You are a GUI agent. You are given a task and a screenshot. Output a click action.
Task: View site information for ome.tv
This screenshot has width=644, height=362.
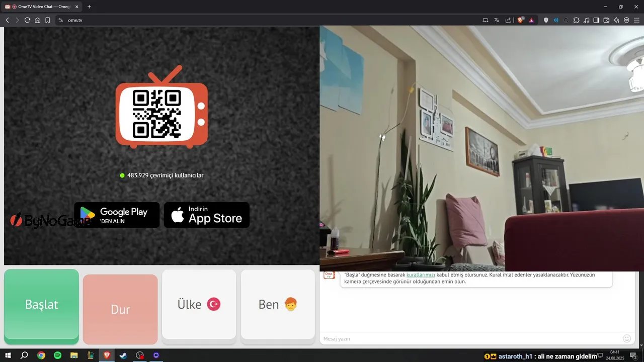click(60, 20)
